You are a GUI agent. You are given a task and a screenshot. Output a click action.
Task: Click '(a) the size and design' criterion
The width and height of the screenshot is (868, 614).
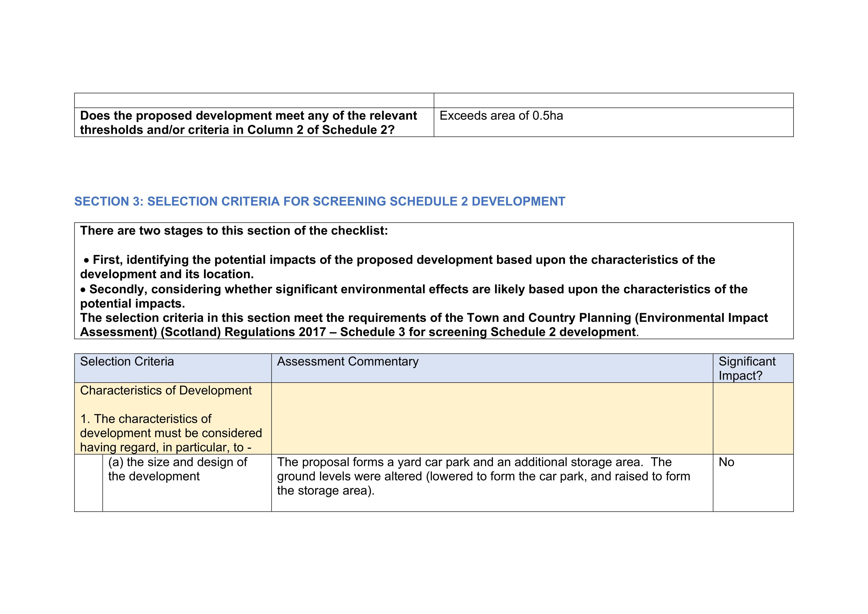click(x=178, y=469)
